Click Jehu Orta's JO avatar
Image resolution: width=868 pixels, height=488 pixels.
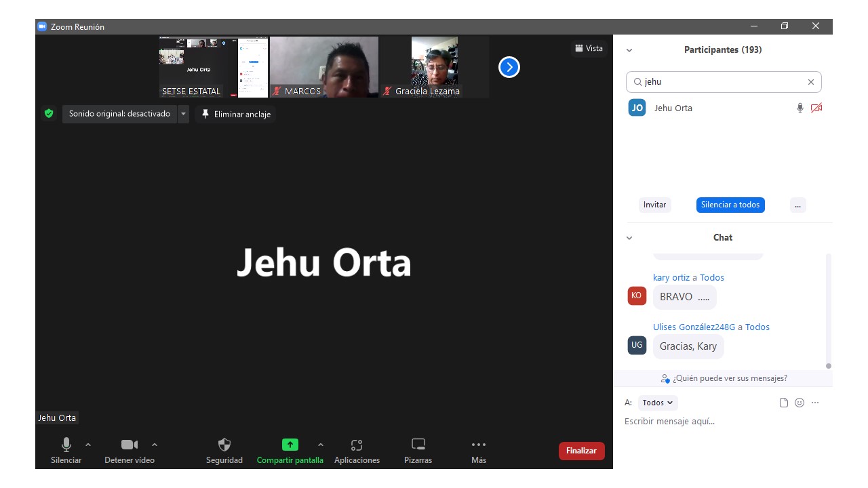tap(637, 108)
